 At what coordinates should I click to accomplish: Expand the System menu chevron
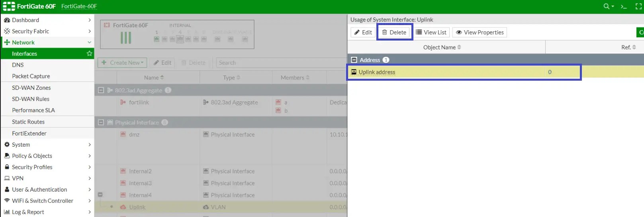pyautogui.click(x=89, y=145)
